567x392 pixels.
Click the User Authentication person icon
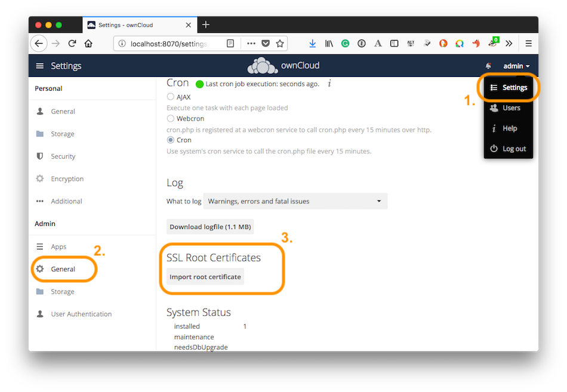tap(39, 313)
